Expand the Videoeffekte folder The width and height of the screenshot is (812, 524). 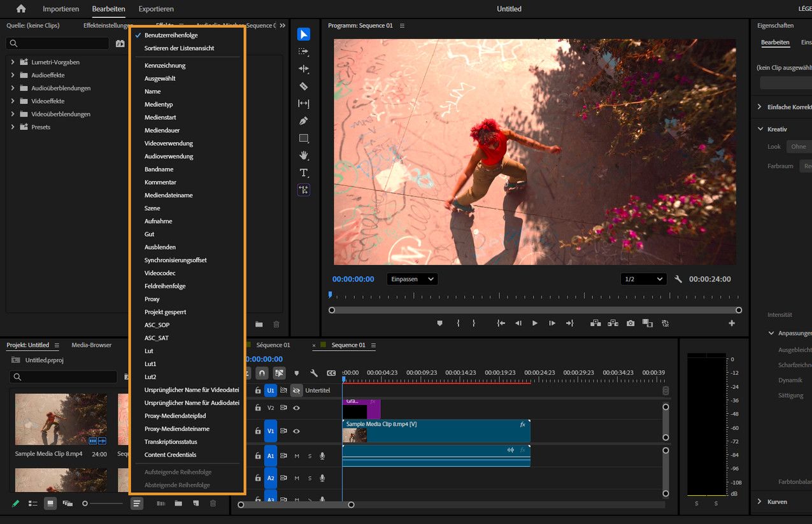coord(12,101)
